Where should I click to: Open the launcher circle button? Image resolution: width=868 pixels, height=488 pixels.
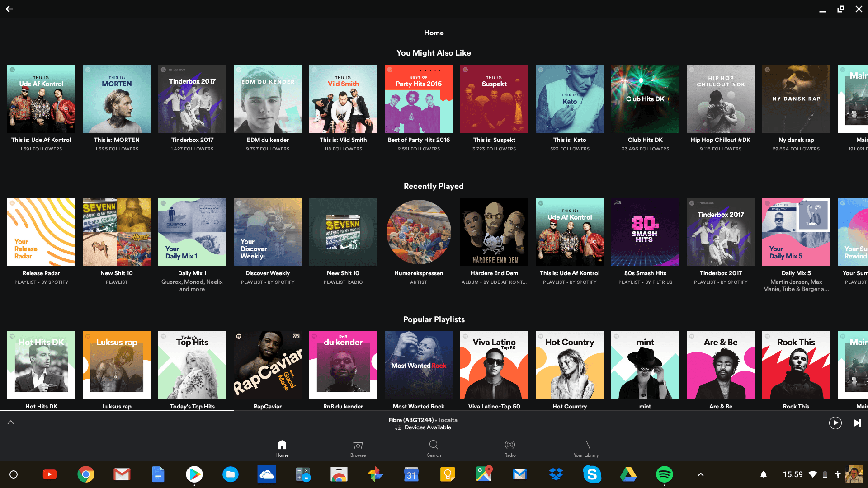click(x=14, y=474)
